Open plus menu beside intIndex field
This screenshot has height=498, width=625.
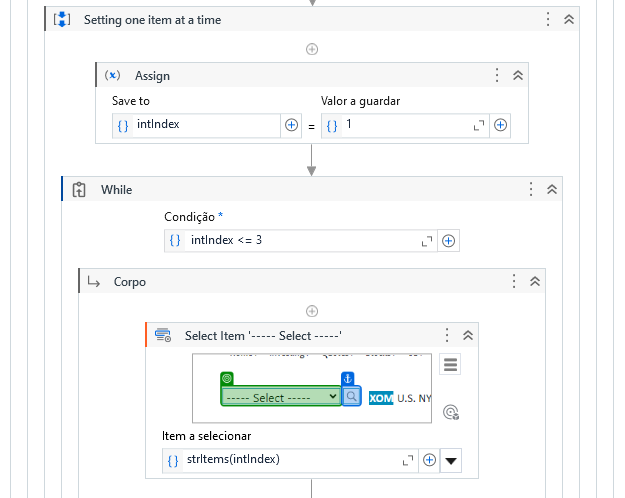pos(291,125)
